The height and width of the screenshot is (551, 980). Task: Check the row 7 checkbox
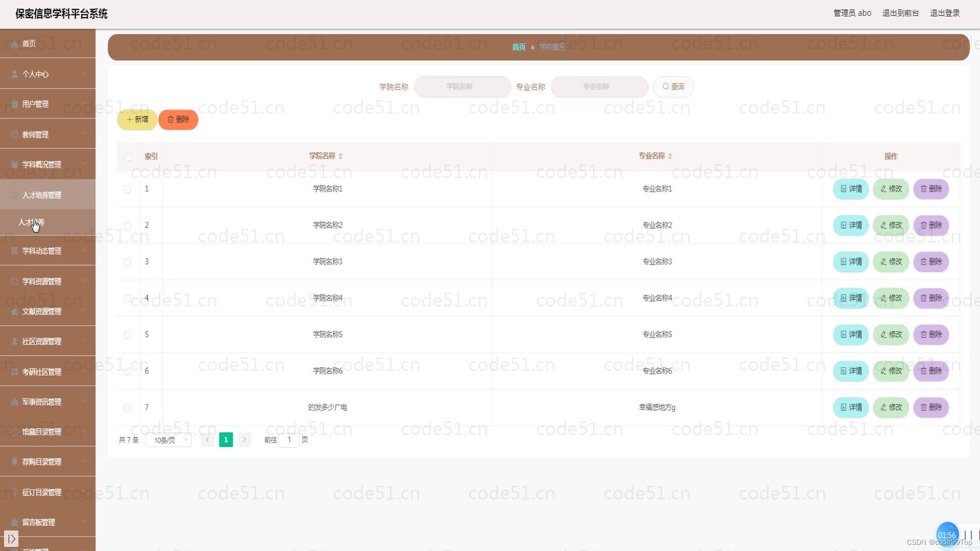128,408
